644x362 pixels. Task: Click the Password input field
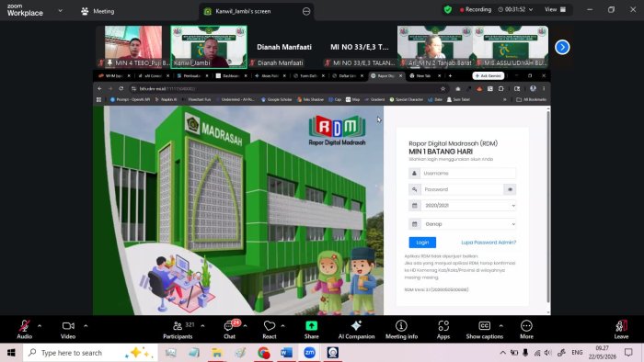[x=462, y=189]
